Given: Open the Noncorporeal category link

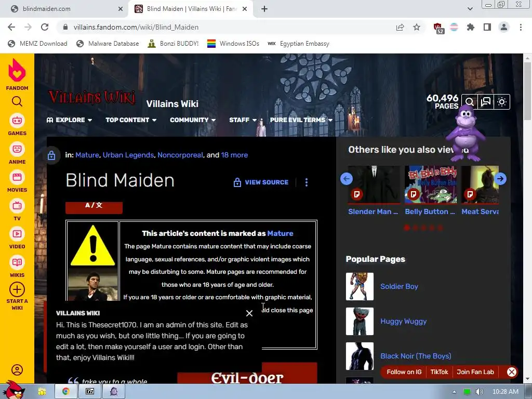Looking at the screenshot, I should 180,155.
